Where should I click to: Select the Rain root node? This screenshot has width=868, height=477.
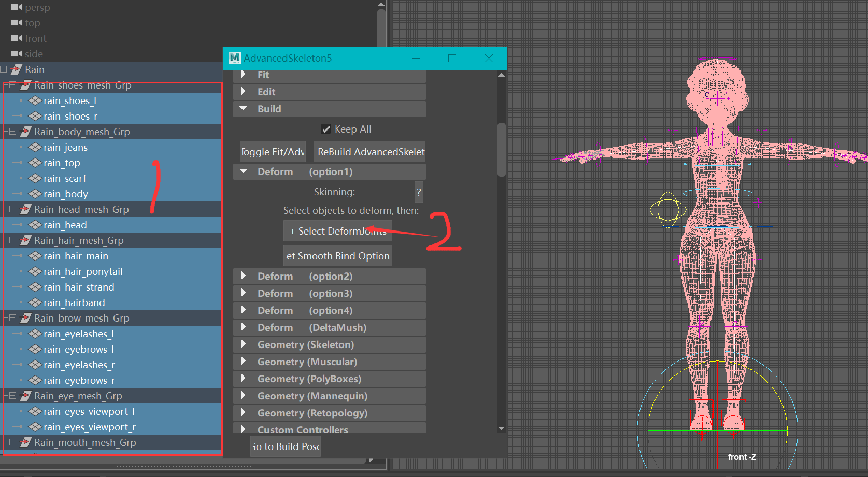[34, 69]
